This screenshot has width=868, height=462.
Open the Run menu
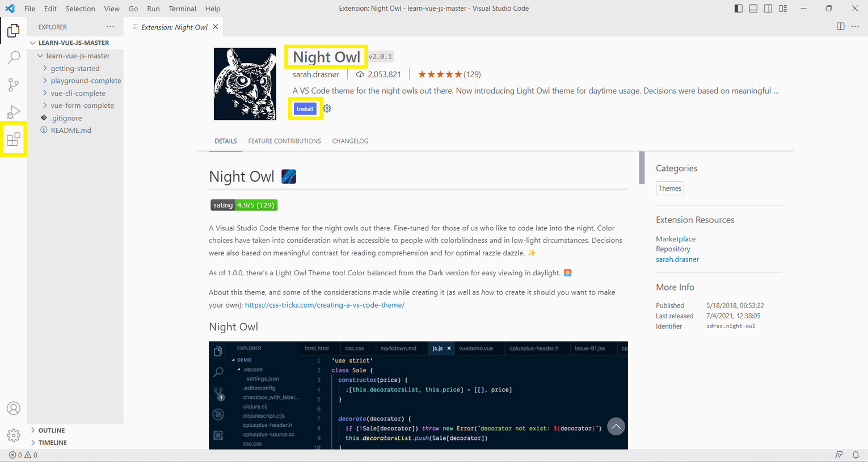pyautogui.click(x=153, y=9)
